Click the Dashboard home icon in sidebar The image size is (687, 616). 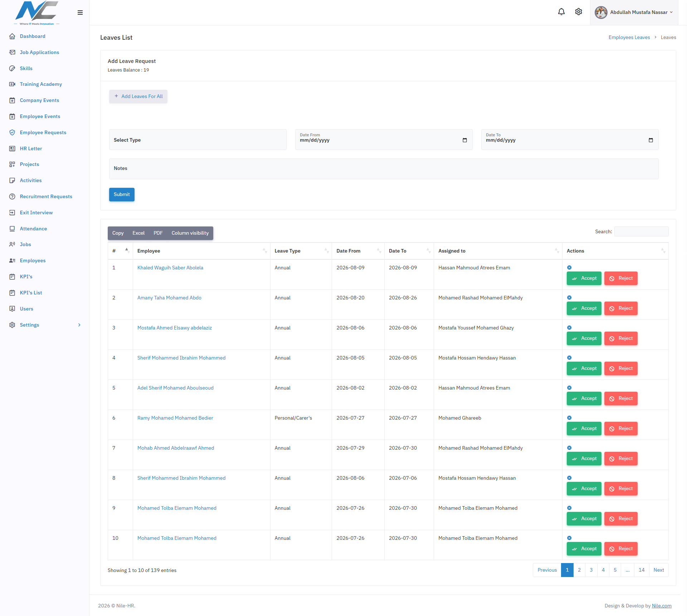pyautogui.click(x=12, y=36)
